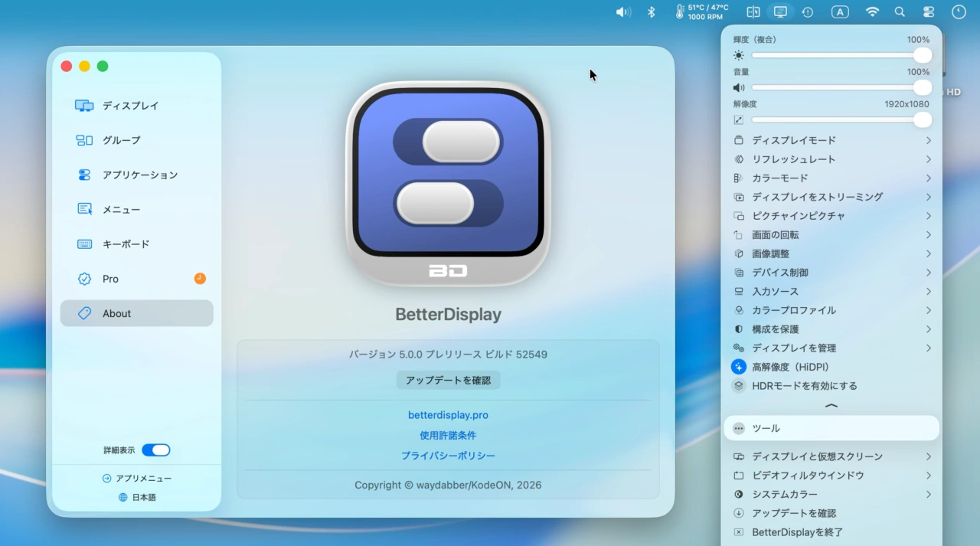Open the Pro sidebar section

coord(136,279)
